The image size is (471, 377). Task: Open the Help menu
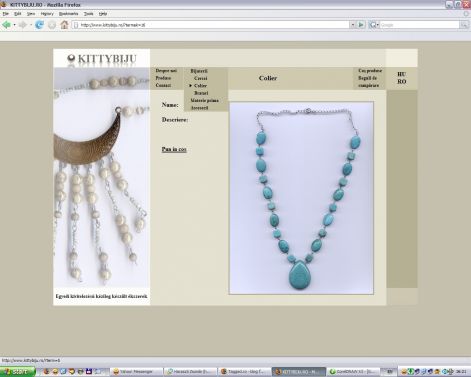(103, 14)
